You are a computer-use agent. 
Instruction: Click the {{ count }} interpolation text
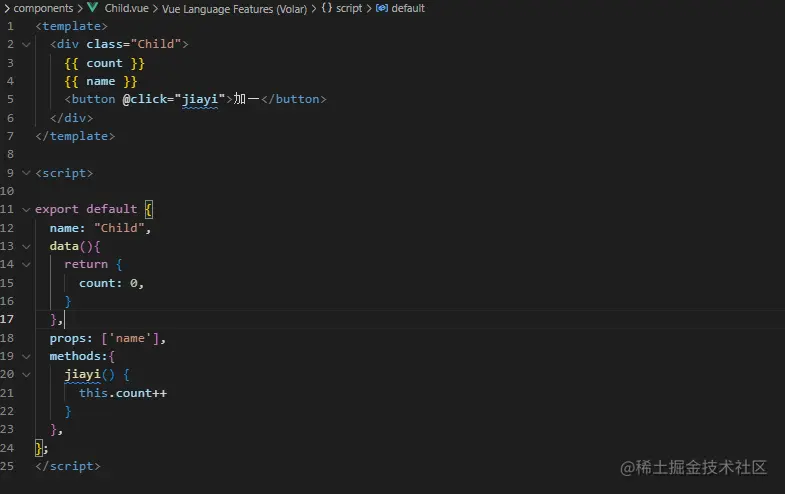pyautogui.click(x=105, y=63)
